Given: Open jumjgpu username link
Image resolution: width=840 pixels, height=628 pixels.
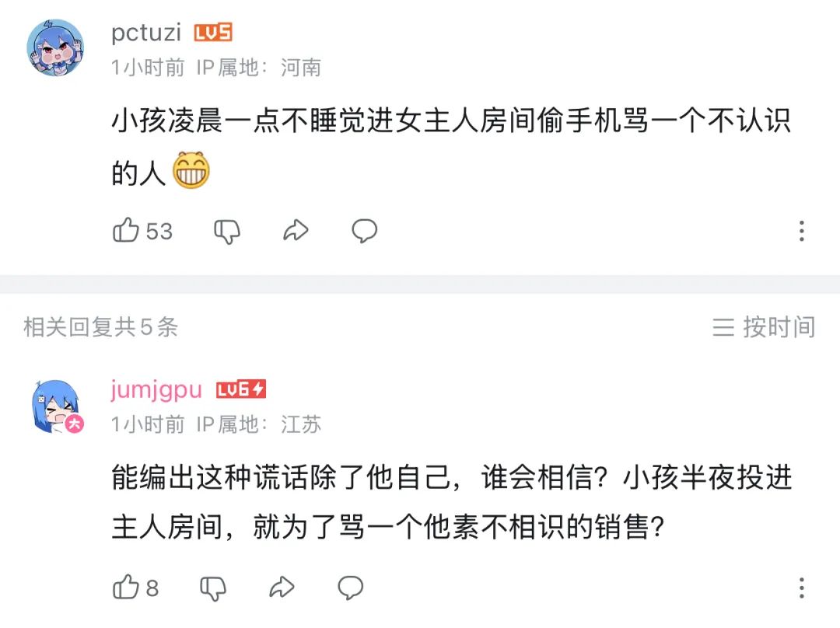Looking at the screenshot, I should 156,389.
